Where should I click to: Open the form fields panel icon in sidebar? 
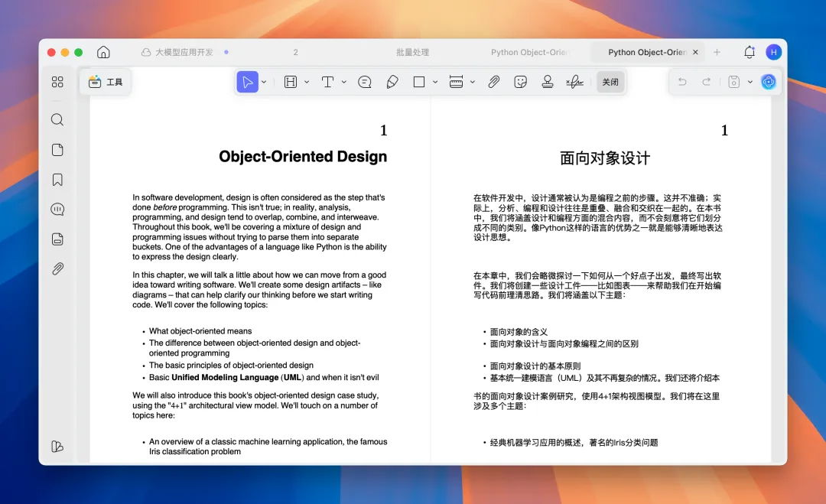pos(57,239)
